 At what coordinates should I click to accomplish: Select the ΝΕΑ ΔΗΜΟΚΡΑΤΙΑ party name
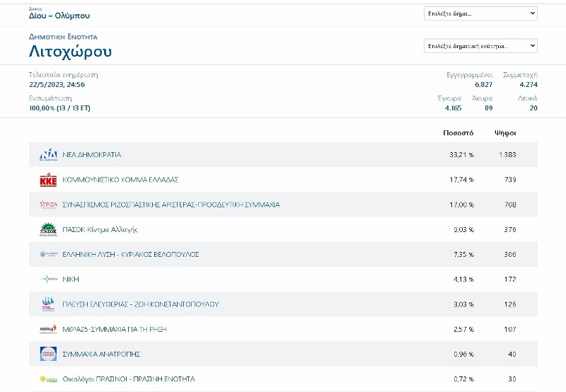[x=92, y=154]
